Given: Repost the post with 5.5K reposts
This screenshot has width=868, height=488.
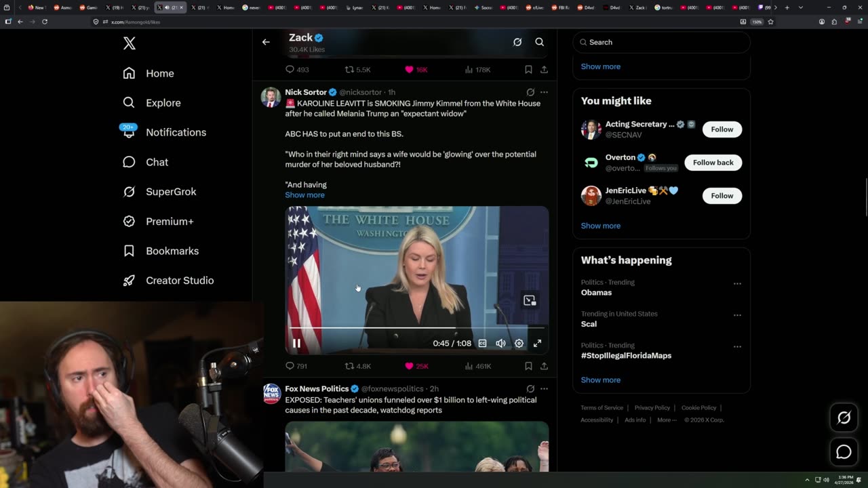Looking at the screenshot, I should click(x=357, y=70).
